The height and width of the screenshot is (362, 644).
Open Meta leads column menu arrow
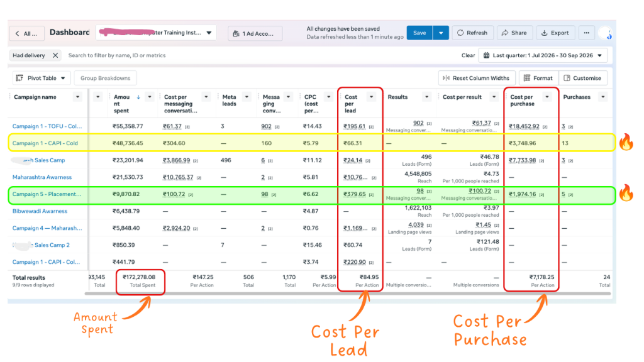point(247,97)
